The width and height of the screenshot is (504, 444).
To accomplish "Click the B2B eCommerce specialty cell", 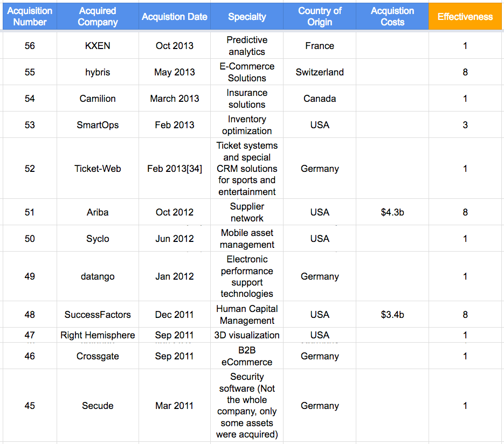I will coord(247,356).
